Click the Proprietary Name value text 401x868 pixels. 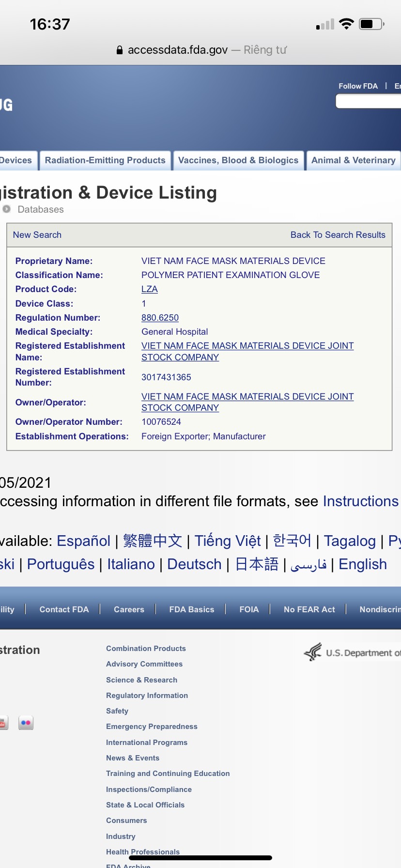[233, 261]
